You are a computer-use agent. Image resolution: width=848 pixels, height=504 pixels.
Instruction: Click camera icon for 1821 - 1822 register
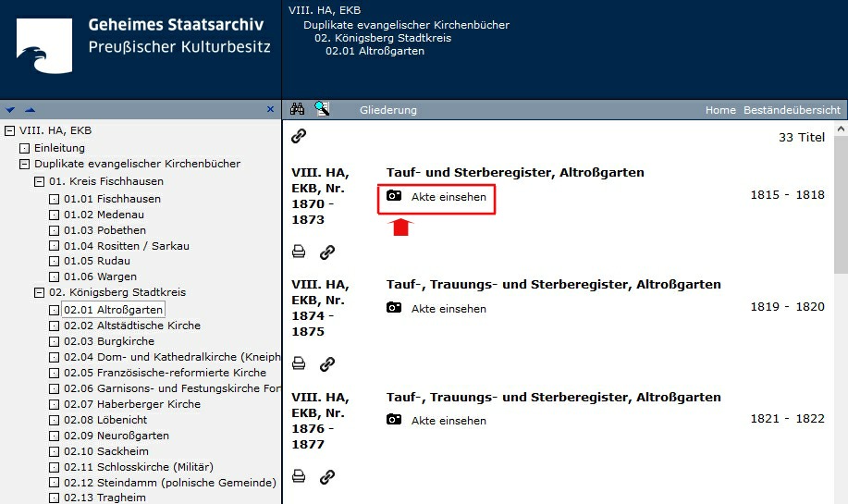click(394, 420)
